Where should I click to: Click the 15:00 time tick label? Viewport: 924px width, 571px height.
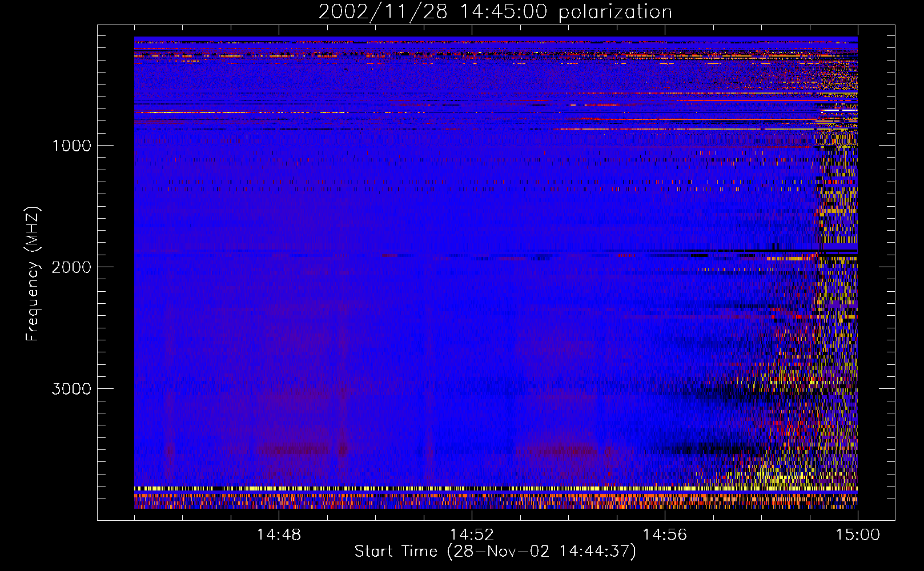(x=858, y=535)
